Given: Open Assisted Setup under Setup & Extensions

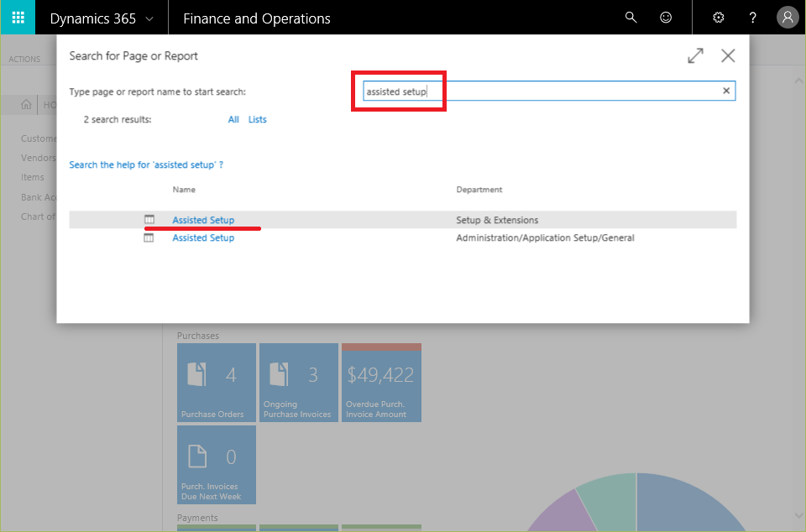Looking at the screenshot, I should 203,220.
